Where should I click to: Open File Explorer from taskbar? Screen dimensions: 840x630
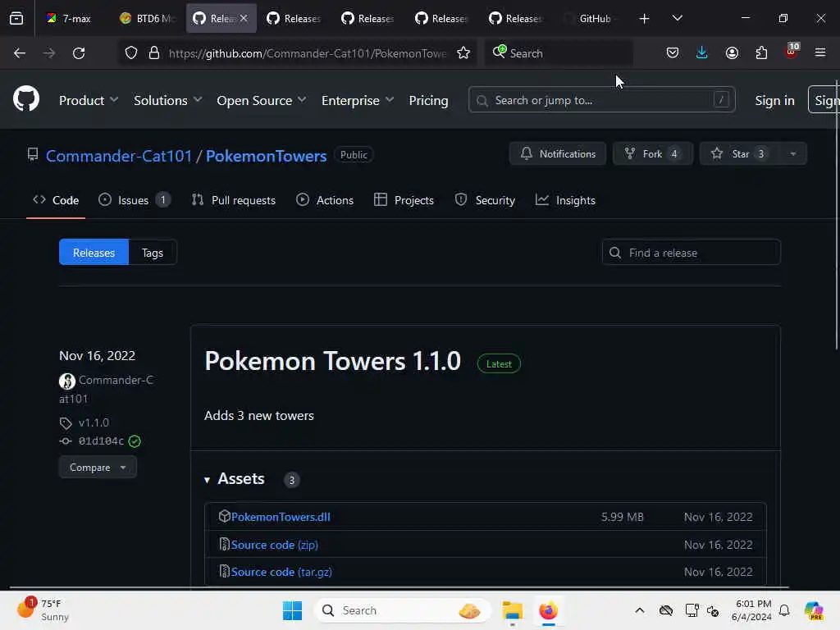(x=512, y=610)
